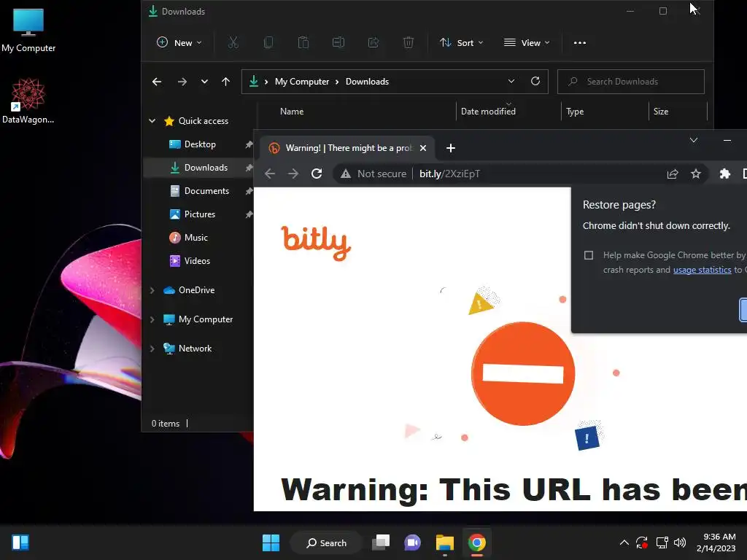Click Chrome's back arrow button

[x=270, y=174]
